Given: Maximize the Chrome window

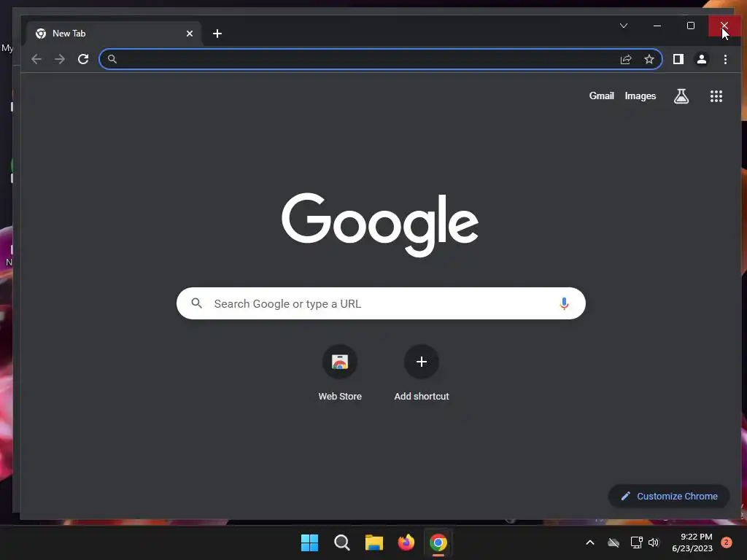Looking at the screenshot, I should coord(690,26).
